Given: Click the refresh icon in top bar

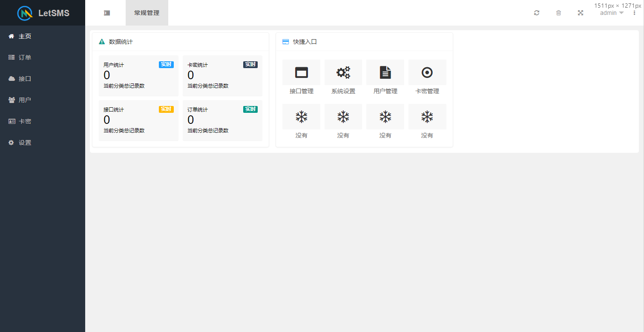Looking at the screenshot, I should (x=537, y=13).
